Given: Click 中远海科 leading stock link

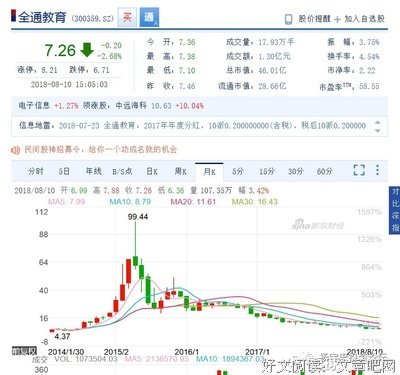Looking at the screenshot, I should pos(131,106).
